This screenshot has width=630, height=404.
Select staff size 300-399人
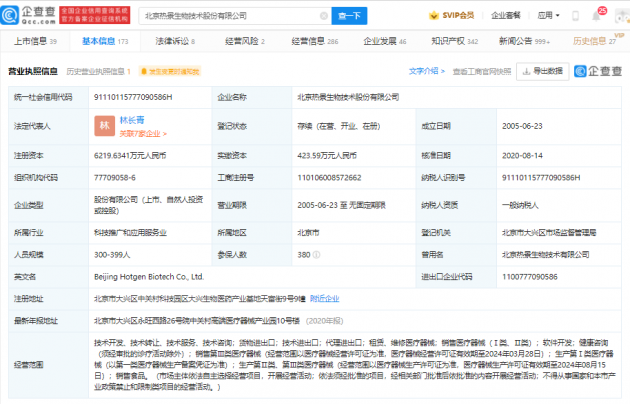click(112, 255)
